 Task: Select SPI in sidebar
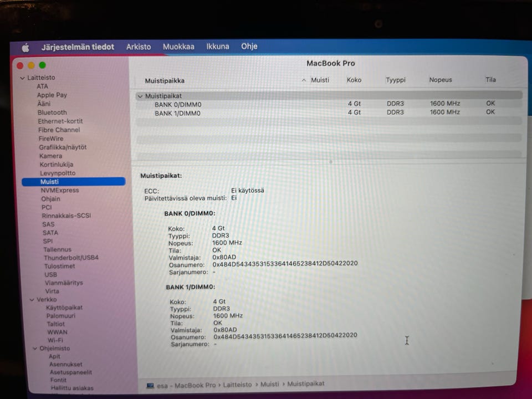(48, 241)
